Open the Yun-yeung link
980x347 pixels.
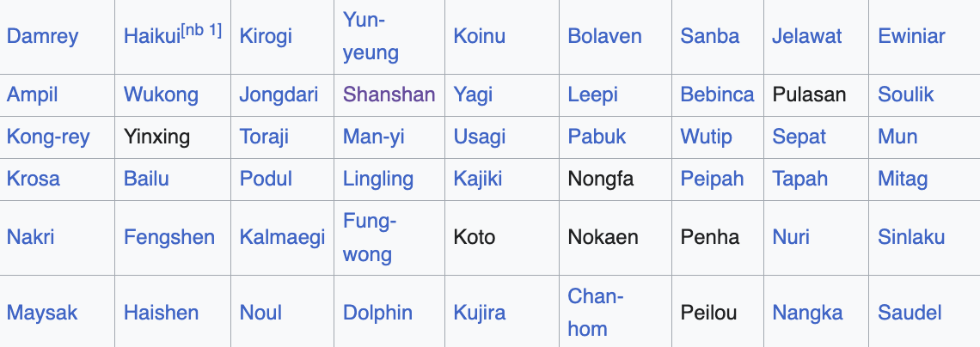click(371, 36)
